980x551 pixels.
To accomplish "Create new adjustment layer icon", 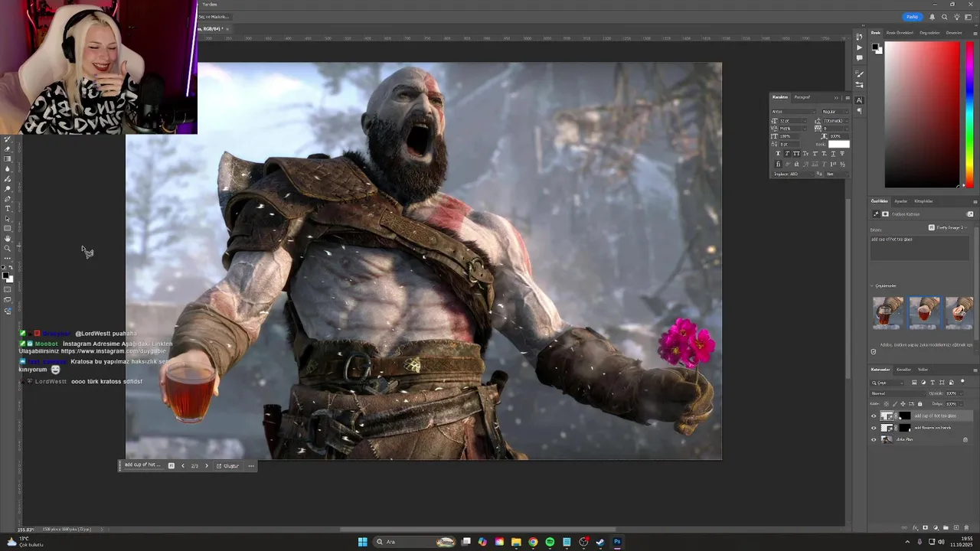I will point(936,528).
